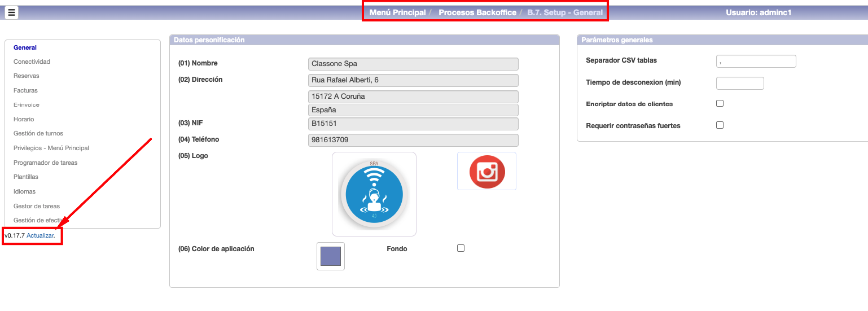The height and width of the screenshot is (311, 868).
Task: Select E-invoice in the sidebar
Action: point(27,105)
